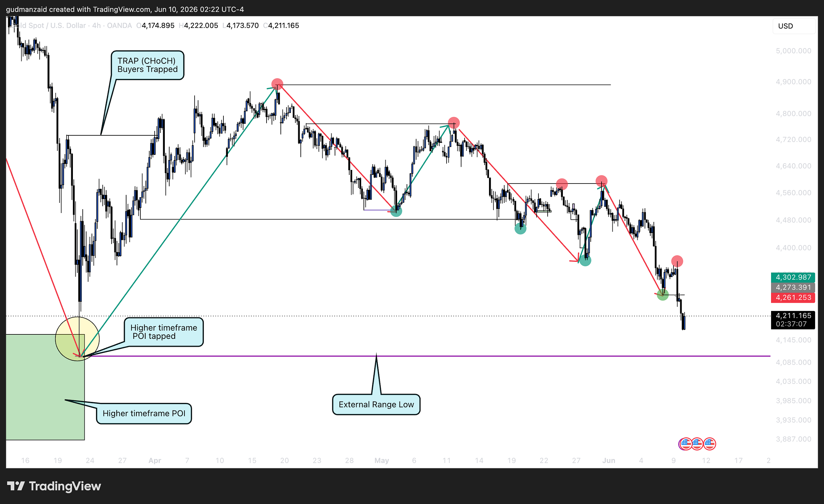Select the TRAP (CHoCH) Buyers Trapped callout
The height and width of the screenshot is (504, 824).
coord(147,65)
